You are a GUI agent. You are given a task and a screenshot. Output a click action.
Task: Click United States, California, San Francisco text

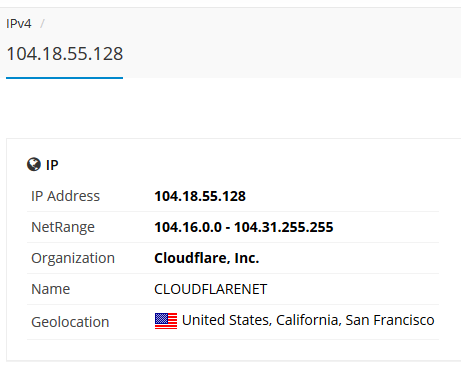pos(308,320)
